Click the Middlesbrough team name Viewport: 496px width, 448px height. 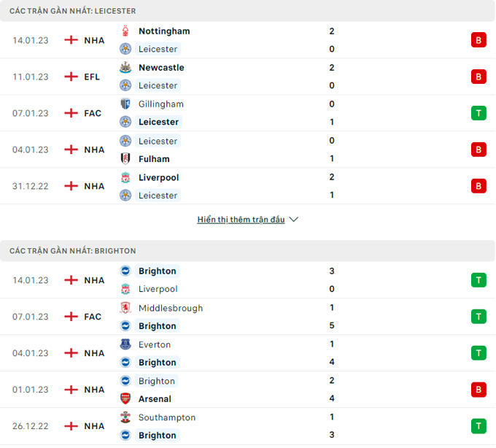click(x=171, y=308)
